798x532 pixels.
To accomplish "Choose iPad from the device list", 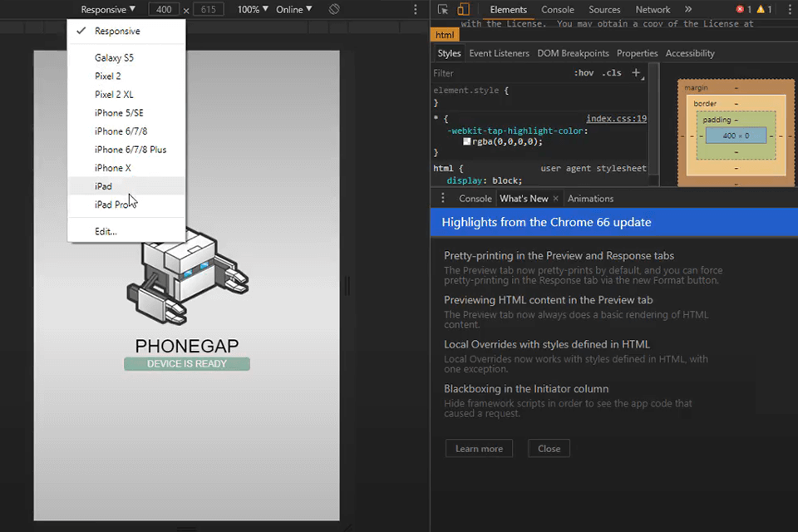I will click(x=126, y=186).
